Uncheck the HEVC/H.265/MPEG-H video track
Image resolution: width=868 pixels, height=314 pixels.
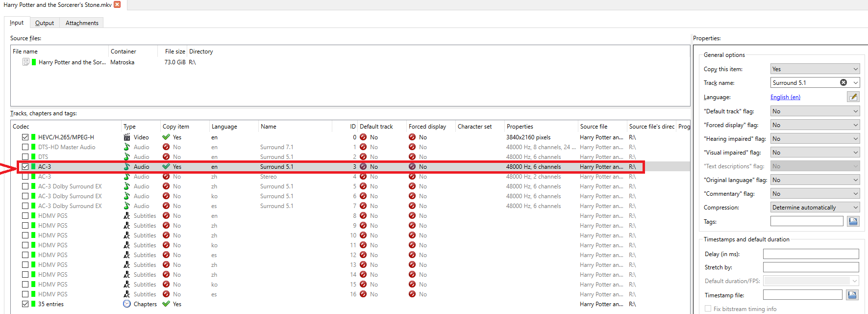[x=25, y=137]
